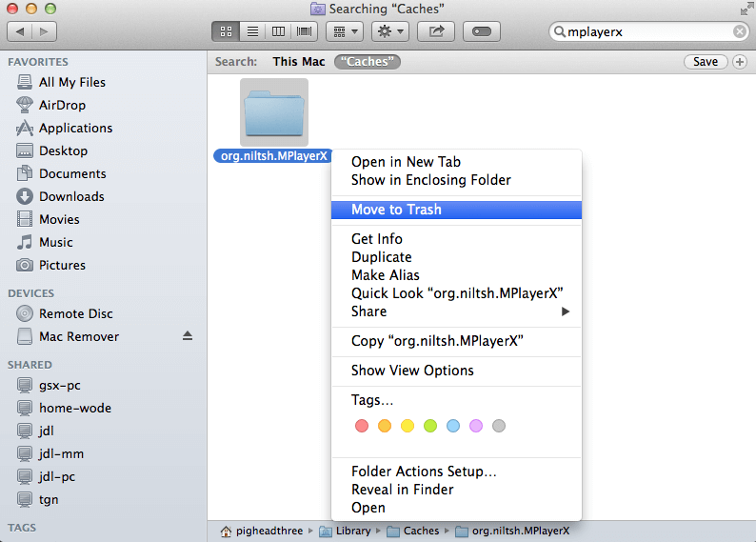The width and height of the screenshot is (756, 542).
Task: Click Caches in the path bar
Action: click(x=413, y=531)
